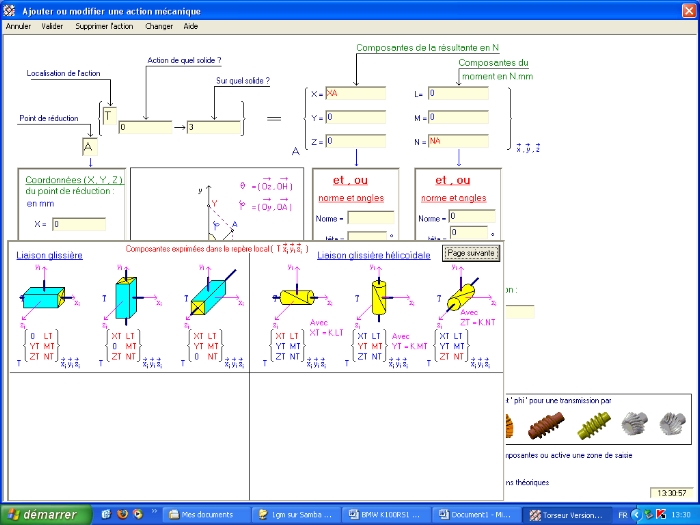Click the 'Sur quel solide ?' label
The height and width of the screenshot is (525, 700).
pos(243,81)
